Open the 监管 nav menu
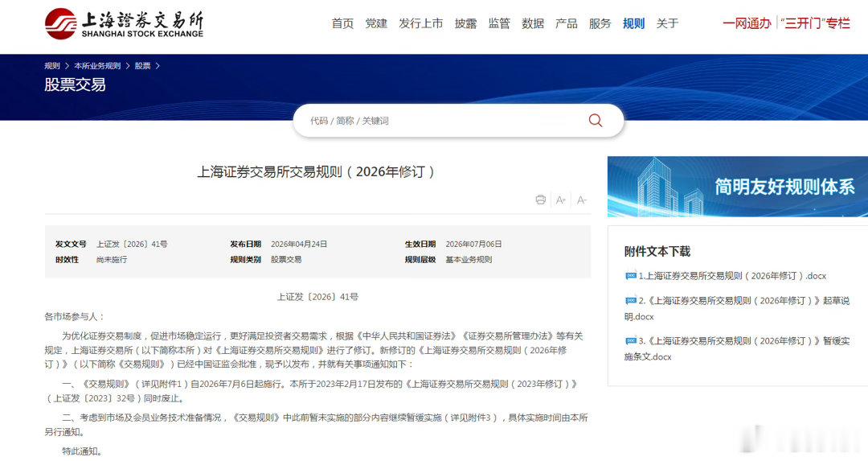This screenshot has width=868, height=461. 499,23
